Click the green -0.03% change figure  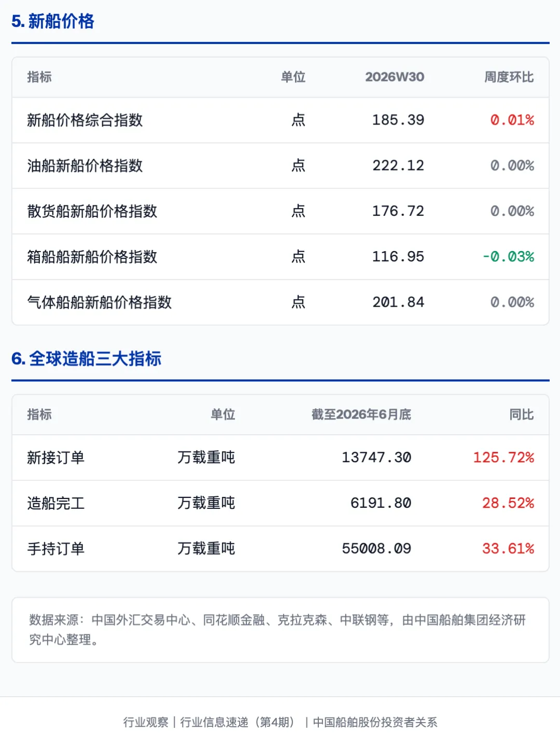tap(508, 257)
